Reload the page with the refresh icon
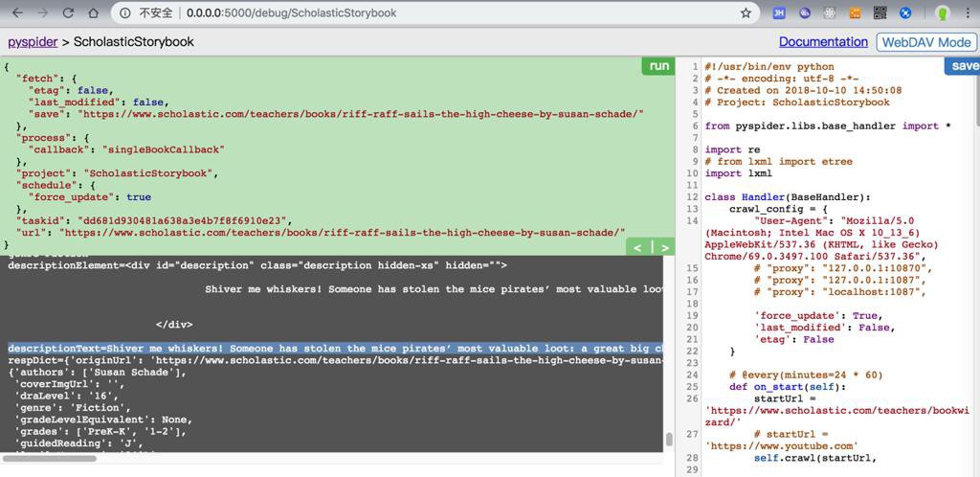The height and width of the screenshot is (477, 980). [68, 12]
